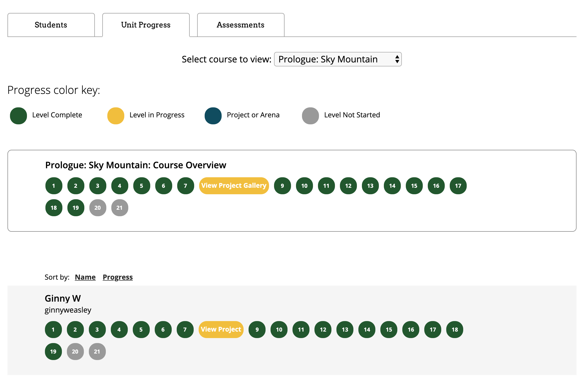The width and height of the screenshot is (588, 383).
Task: Switch to the Students tab
Action: [x=51, y=25]
